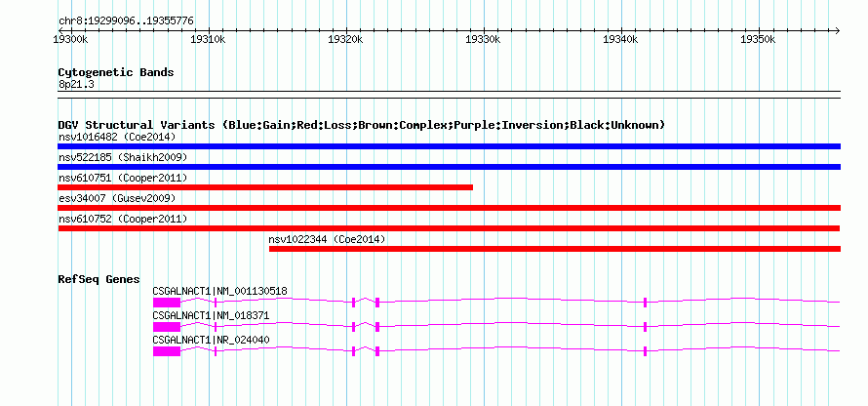The width and height of the screenshot is (868, 406).
Task: Click the CSGALNACT1|NR_024040 gene label
Action: click(x=211, y=340)
